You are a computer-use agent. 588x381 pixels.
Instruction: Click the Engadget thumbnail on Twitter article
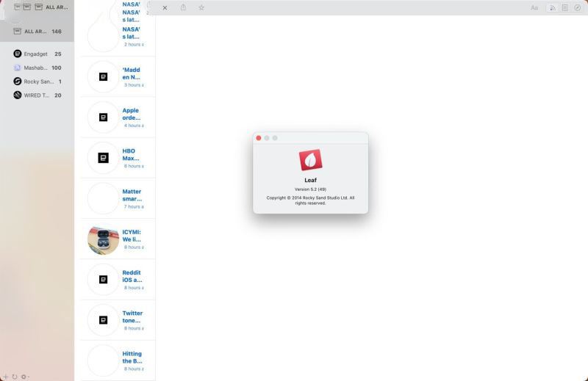pos(103,320)
